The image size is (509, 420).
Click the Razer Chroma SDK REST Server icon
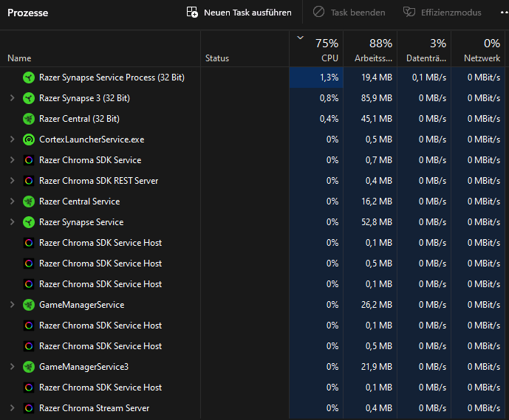(29, 181)
